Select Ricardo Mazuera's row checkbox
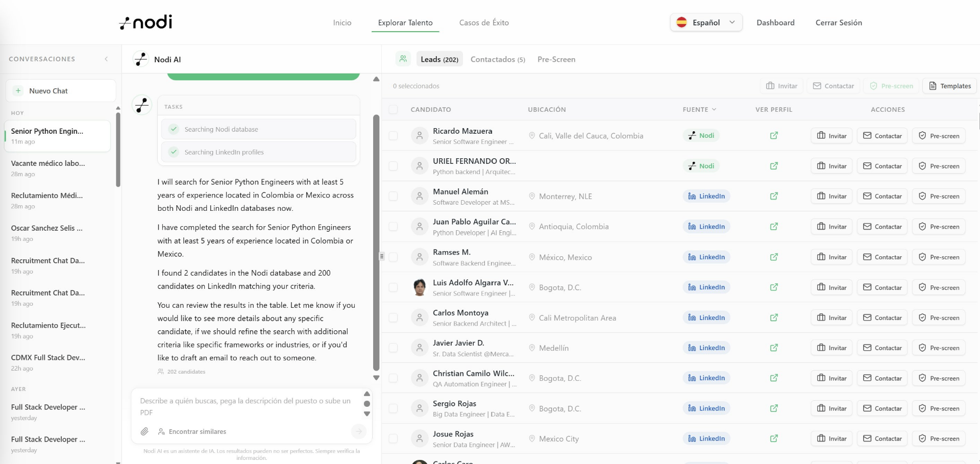Viewport: 980px width, 464px height. click(393, 136)
